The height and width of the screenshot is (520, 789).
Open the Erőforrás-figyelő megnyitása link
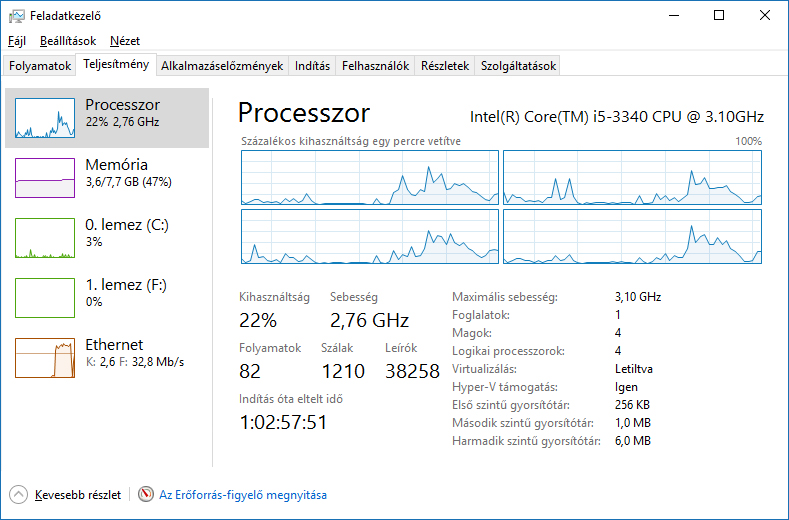pyautogui.click(x=243, y=495)
